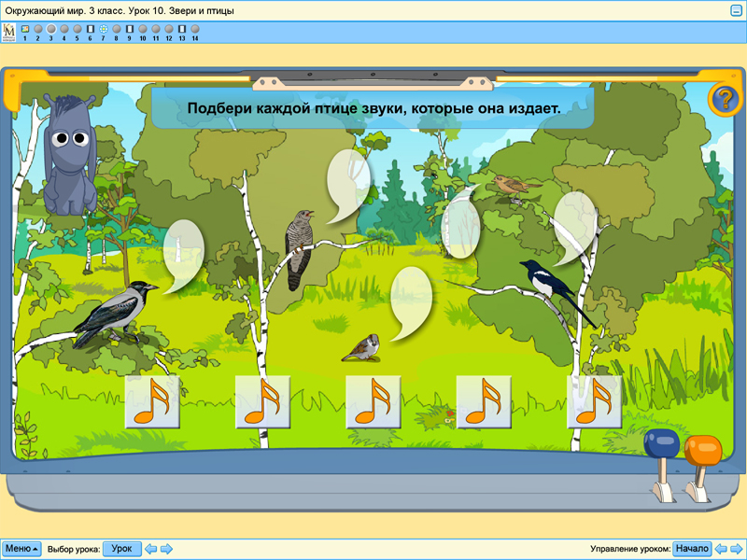The height and width of the screenshot is (560, 747).
Task: Click the KM logo icon
Action: click(x=9, y=33)
